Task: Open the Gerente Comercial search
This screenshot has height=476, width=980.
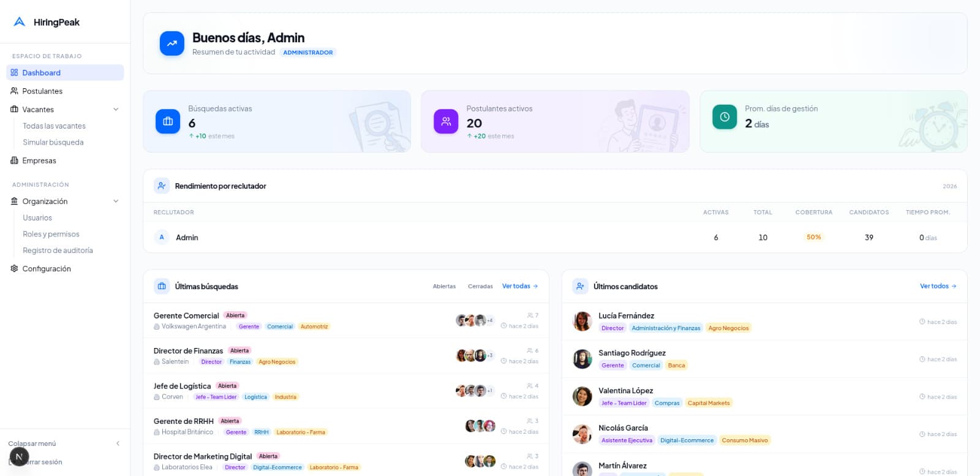Action: pos(186,315)
